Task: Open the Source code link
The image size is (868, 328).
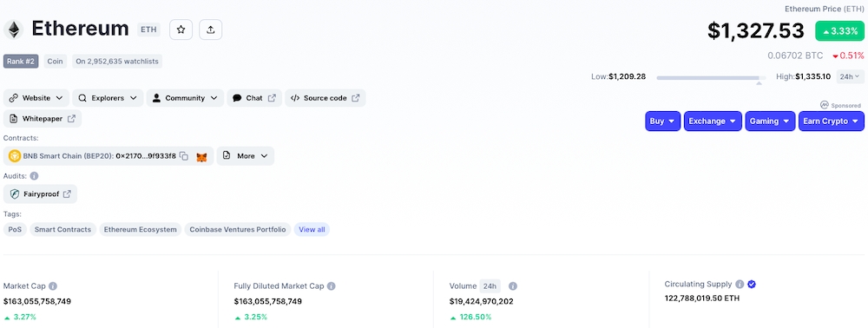Action: click(x=325, y=98)
